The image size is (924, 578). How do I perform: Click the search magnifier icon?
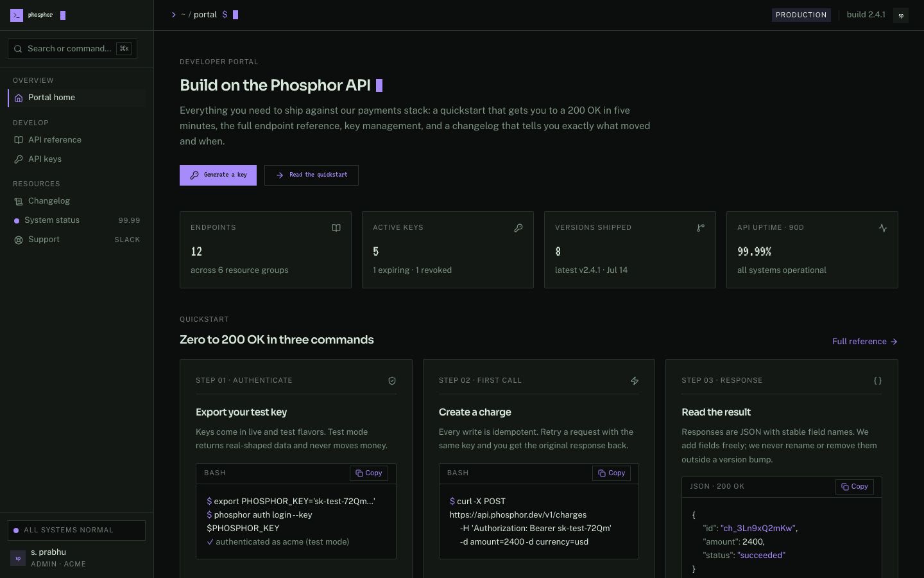(x=18, y=49)
